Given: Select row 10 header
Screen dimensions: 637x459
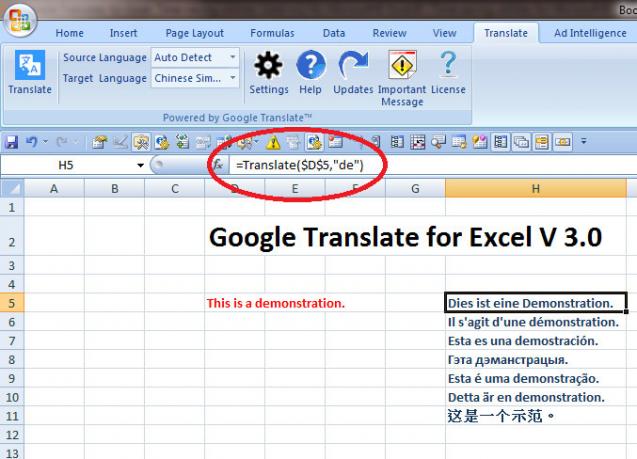Looking at the screenshot, I should [x=12, y=397].
